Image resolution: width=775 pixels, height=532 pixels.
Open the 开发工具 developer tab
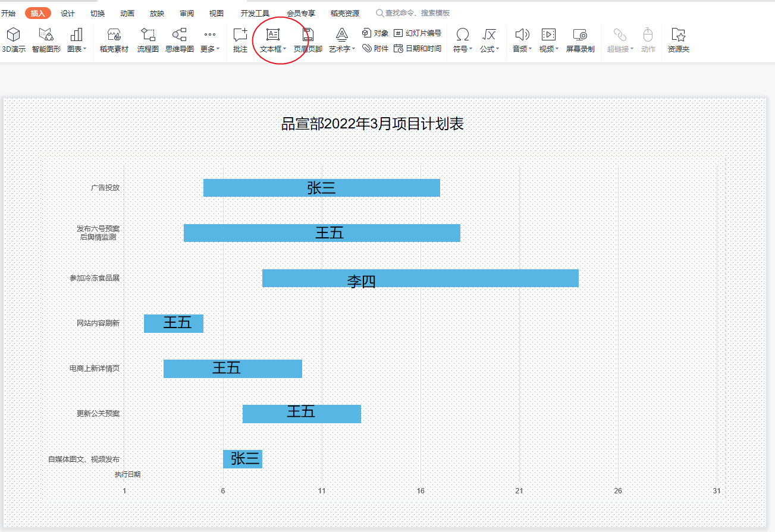pyautogui.click(x=255, y=13)
